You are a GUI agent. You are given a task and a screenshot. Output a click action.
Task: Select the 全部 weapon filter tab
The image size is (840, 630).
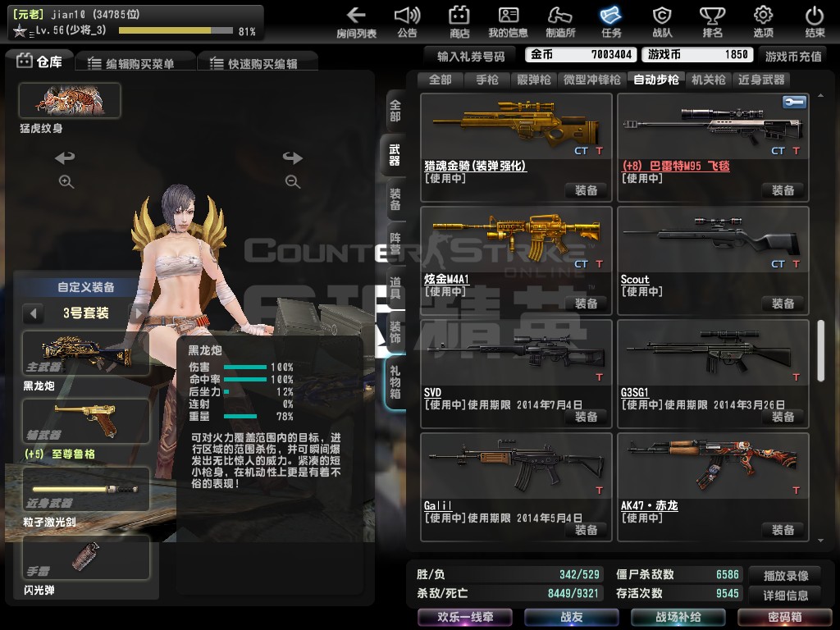point(441,80)
